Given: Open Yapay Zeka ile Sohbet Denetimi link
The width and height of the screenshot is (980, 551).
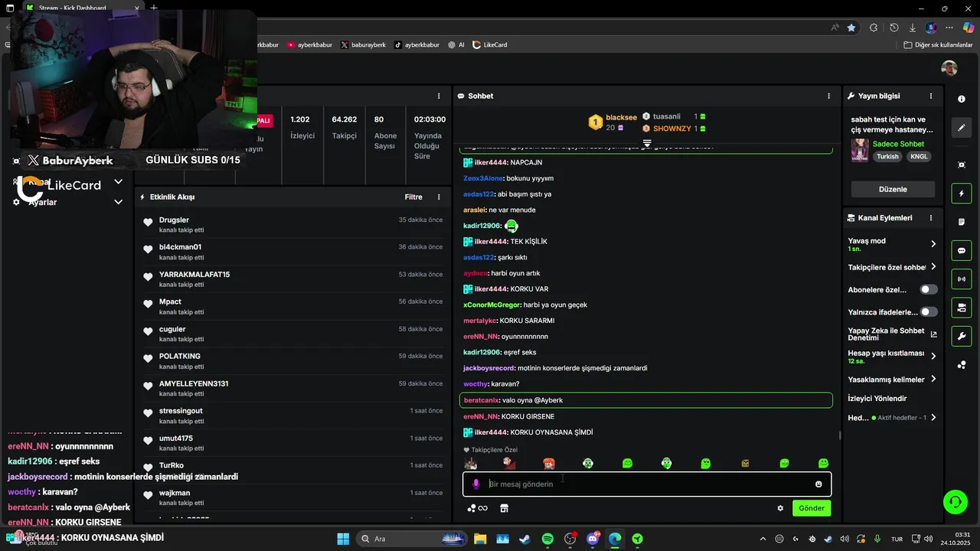Looking at the screenshot, I should [x=892, y=334].
